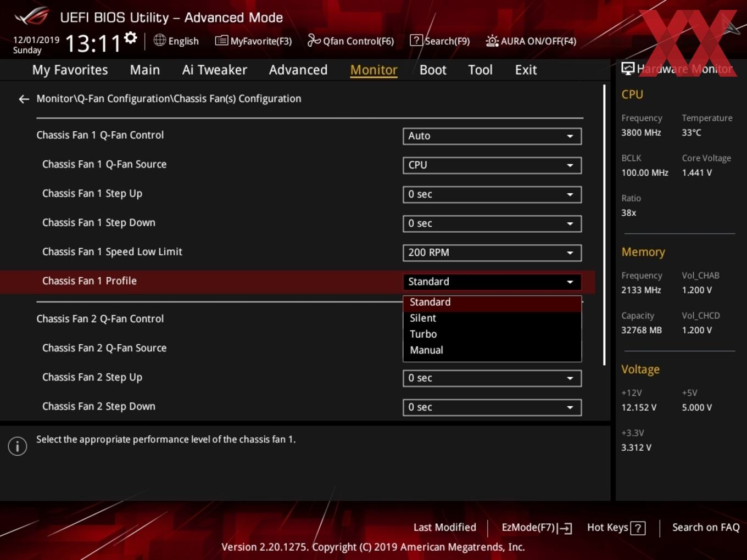
Task: Click the breadcrumb path text
Action: (x=169, y=99)
